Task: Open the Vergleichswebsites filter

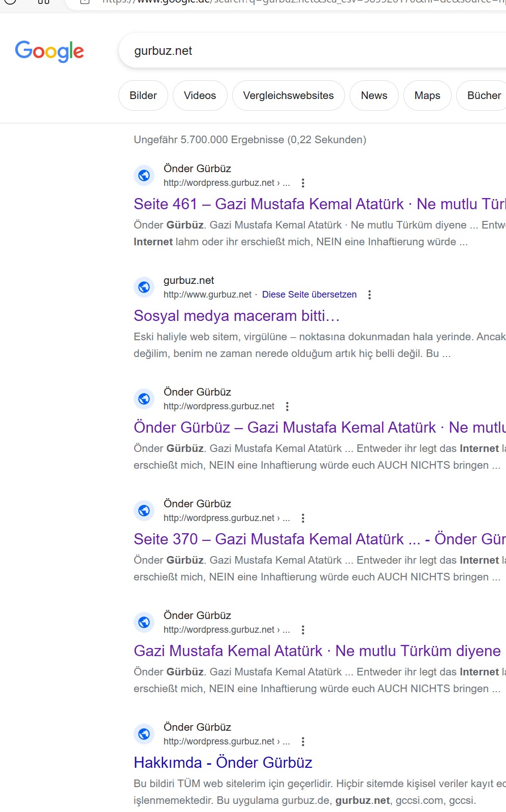Action: coord(289,95)
